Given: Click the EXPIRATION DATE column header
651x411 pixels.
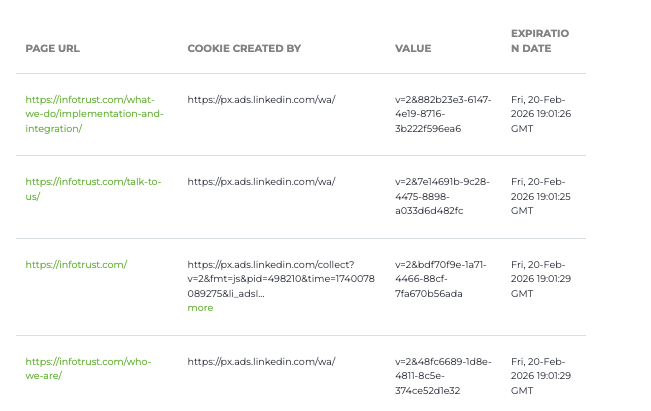Looking at the screenshot, I should (x=539, y=41).
